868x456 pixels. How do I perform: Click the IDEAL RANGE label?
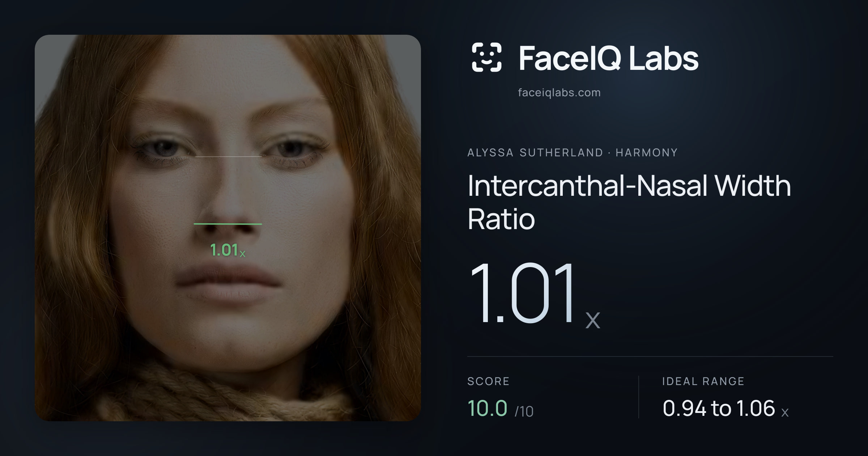click(703, 381)
